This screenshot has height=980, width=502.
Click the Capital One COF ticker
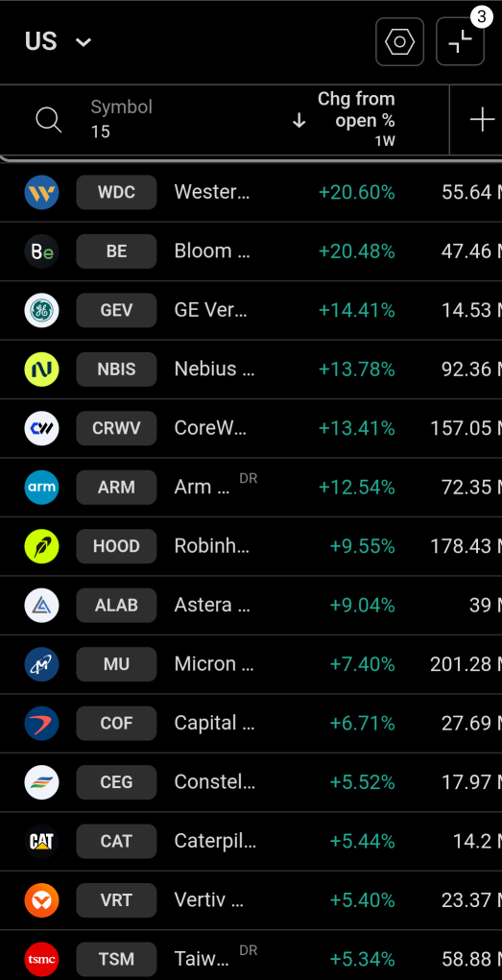click(116, 723)
